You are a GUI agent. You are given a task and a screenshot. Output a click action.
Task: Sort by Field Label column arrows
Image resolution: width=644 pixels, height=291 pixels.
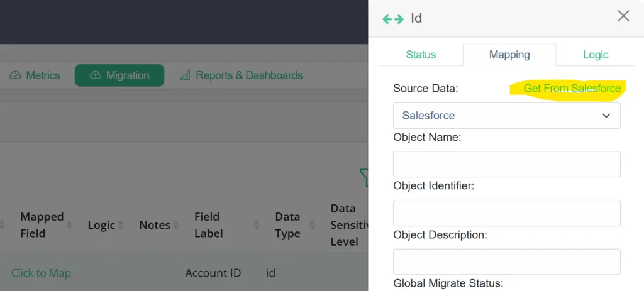[257, 225]
